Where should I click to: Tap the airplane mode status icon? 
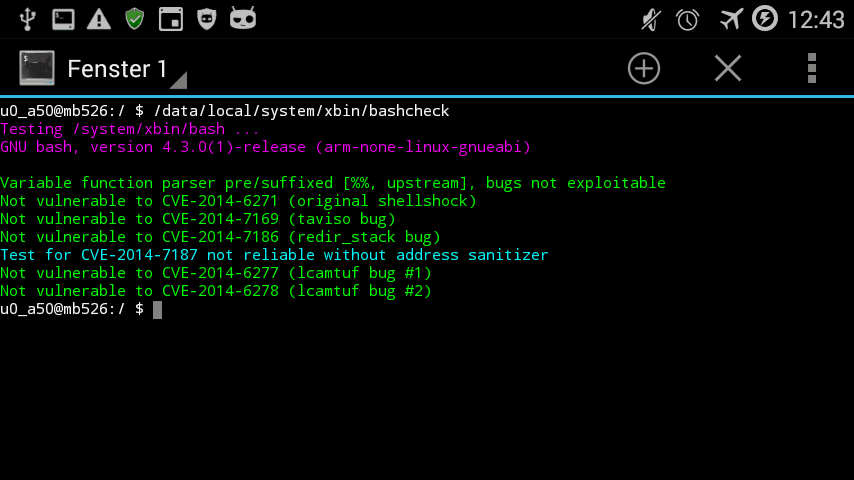pos(730,20)
